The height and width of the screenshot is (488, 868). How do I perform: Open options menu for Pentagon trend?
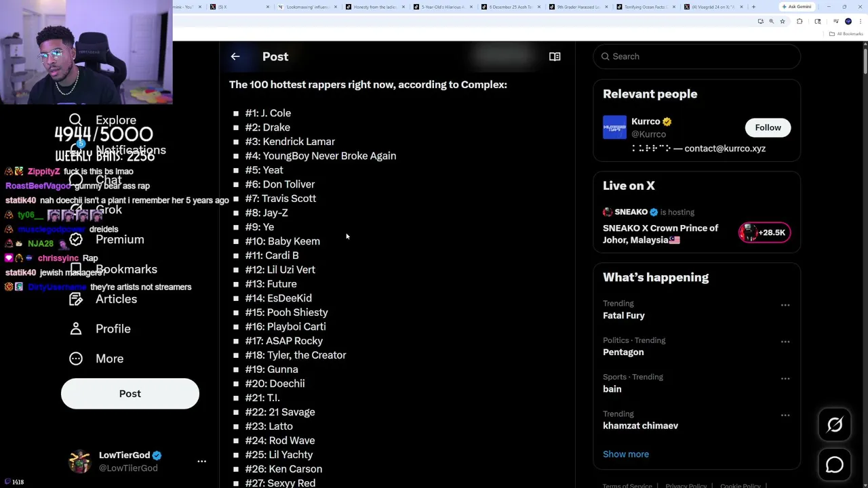785,342
